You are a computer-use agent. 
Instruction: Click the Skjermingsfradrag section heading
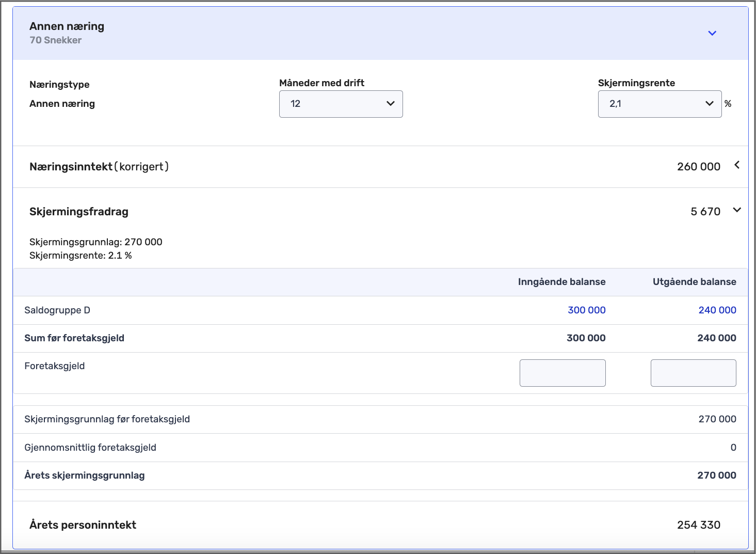tap(78, 212)
